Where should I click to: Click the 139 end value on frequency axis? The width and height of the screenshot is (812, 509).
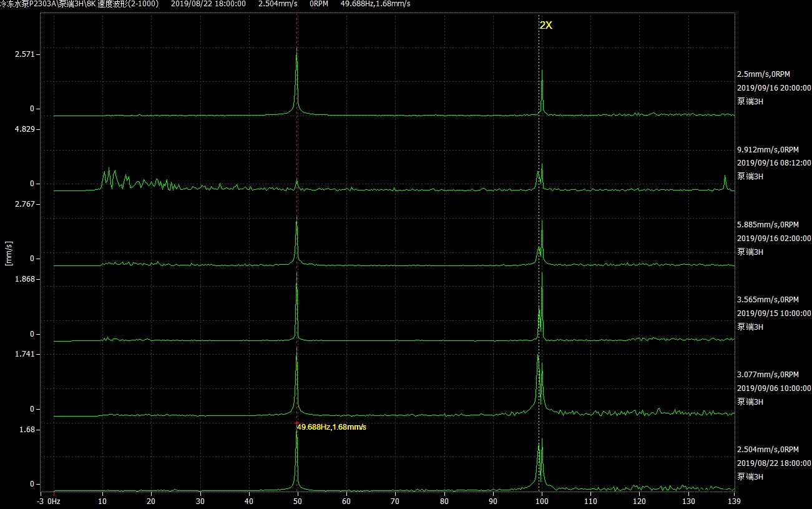pyautogui.click(x=734, y=501)
